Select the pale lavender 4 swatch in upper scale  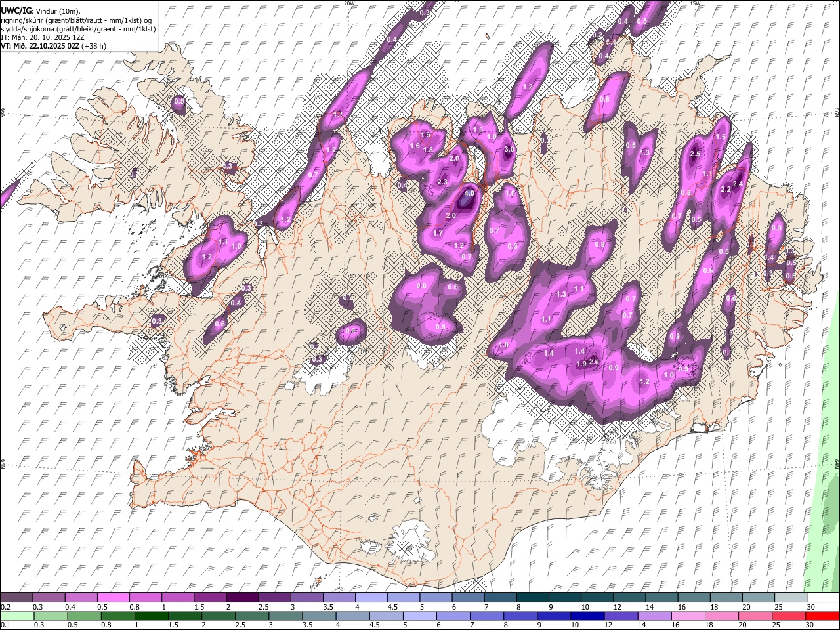371,598
